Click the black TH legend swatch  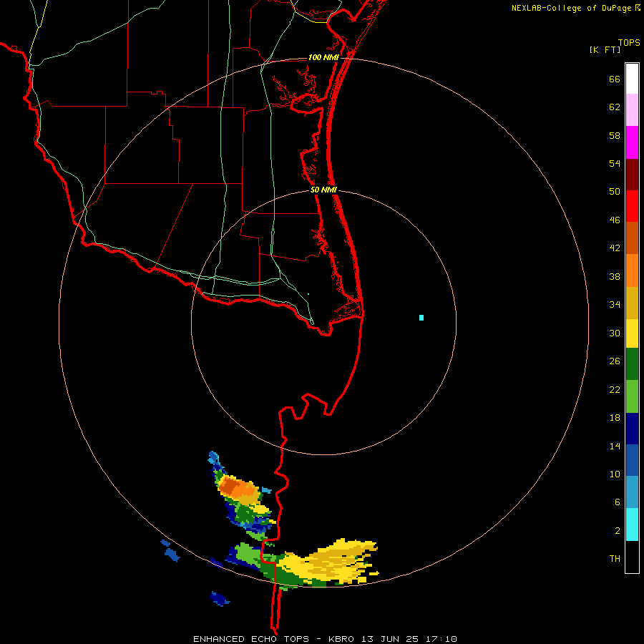click(632, 557)
